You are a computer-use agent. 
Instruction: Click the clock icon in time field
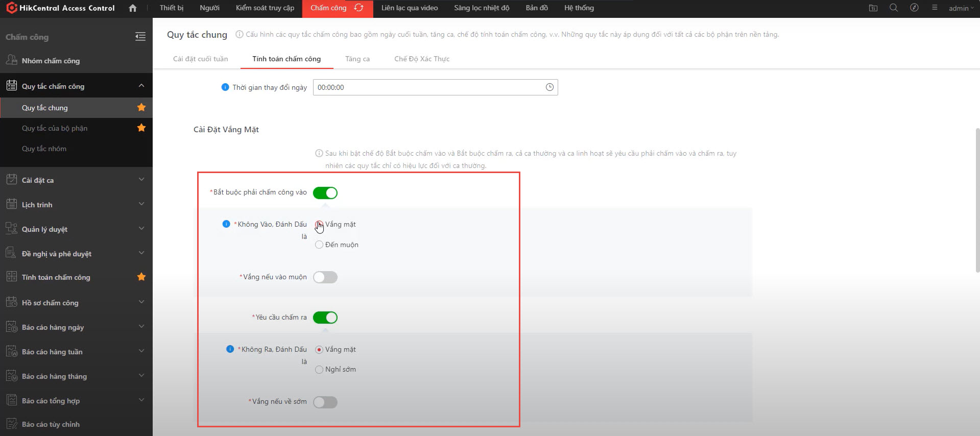click(549, 87)
